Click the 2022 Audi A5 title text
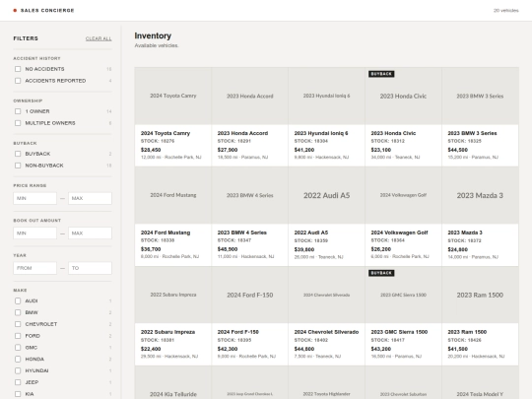This screenshot has width=532, height=399. [x=311, y=233]
